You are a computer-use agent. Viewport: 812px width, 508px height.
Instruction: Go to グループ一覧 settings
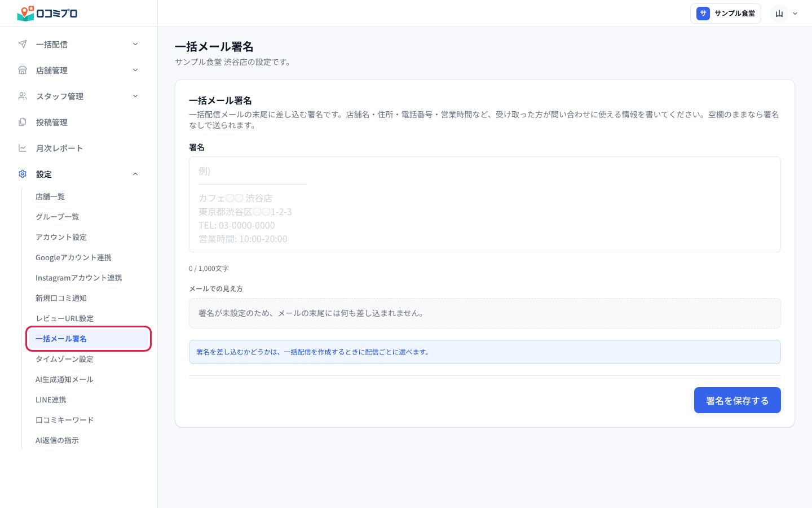pos(58,217)
